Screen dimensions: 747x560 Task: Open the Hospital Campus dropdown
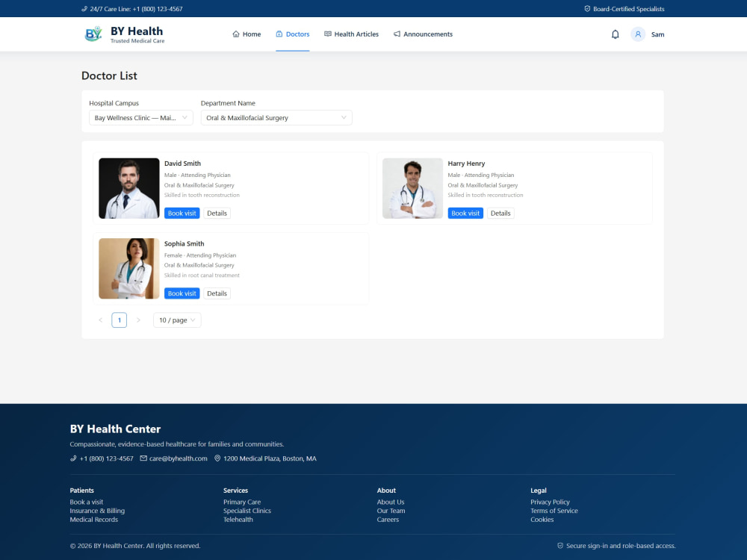tap(141, 118)
